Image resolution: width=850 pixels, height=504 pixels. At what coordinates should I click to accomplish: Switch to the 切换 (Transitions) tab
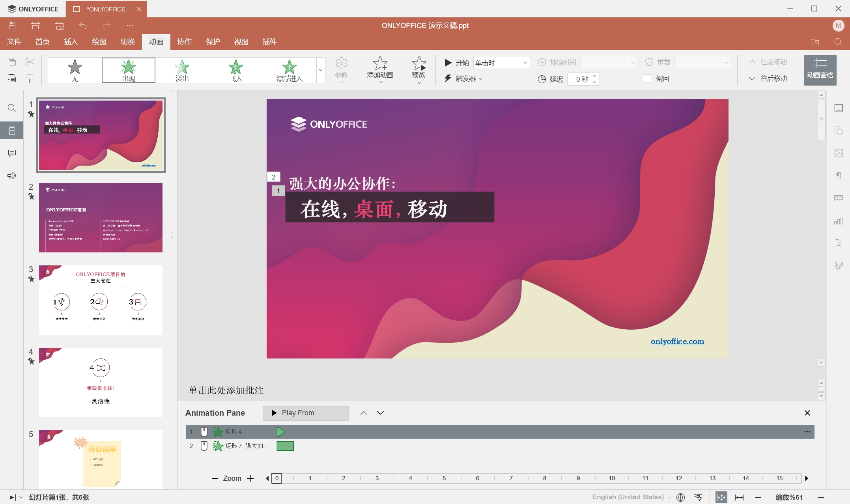click(128, 42)
